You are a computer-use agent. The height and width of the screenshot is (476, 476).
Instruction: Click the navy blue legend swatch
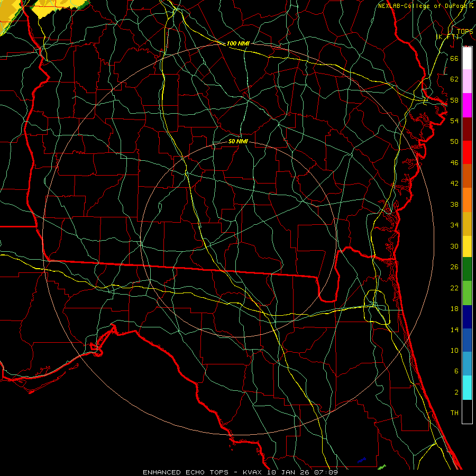tap(467, 317)
